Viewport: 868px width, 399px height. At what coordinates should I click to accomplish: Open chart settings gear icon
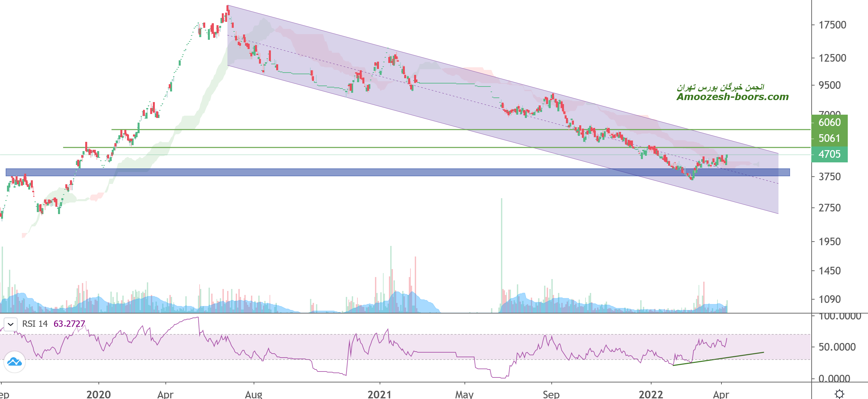pos(839,394)
